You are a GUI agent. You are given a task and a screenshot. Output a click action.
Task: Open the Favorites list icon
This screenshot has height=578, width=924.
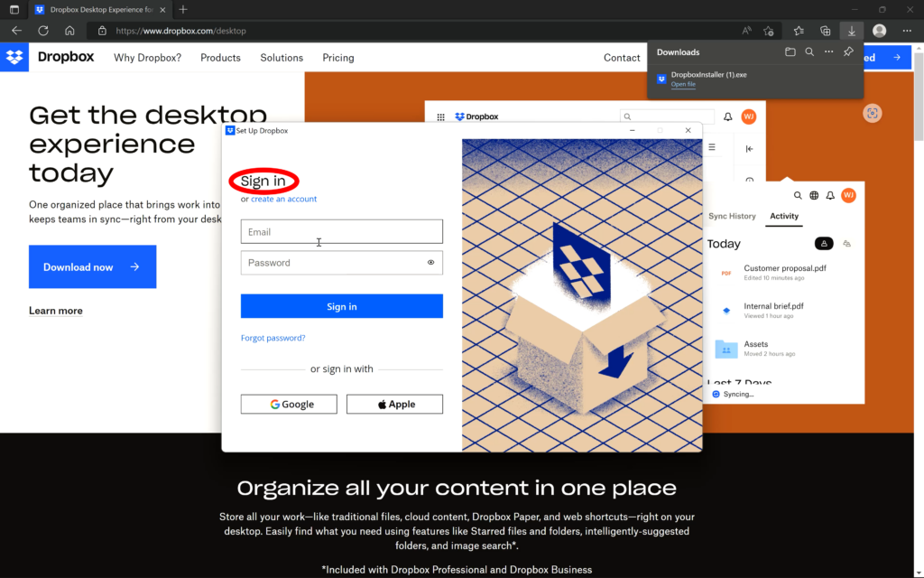(x=799, y=31)
